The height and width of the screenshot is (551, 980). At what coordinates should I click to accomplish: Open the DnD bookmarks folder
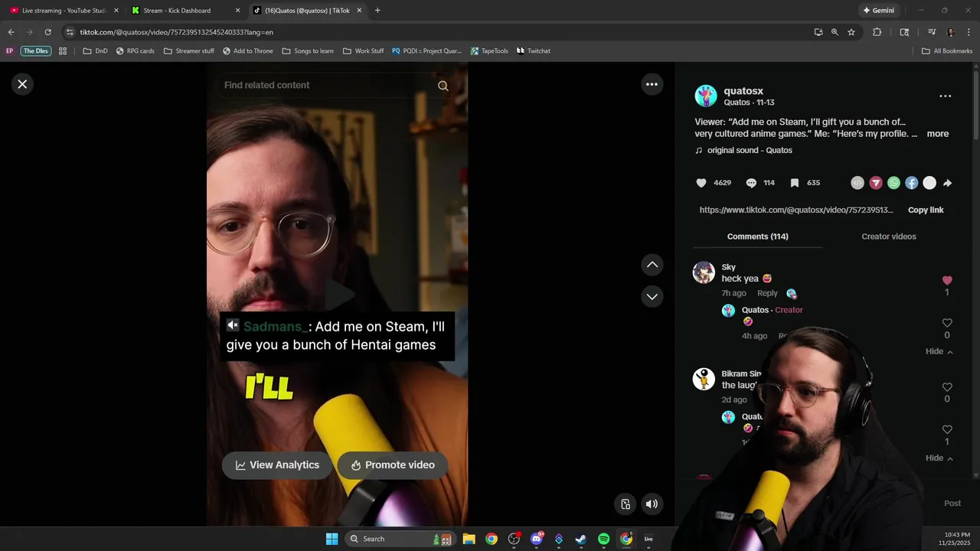coord(95,51)
